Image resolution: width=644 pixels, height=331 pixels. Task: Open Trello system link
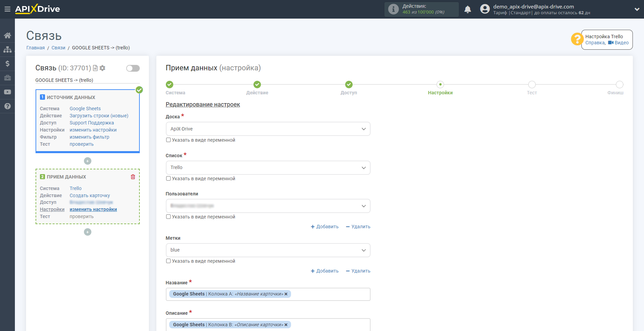pyautogui.click(x=75, y=188)
